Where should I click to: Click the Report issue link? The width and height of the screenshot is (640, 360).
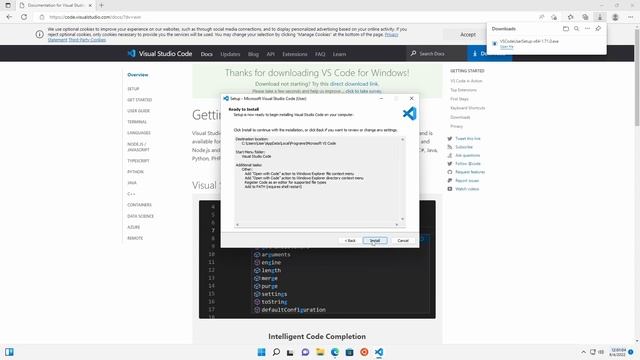coord(467,180)
